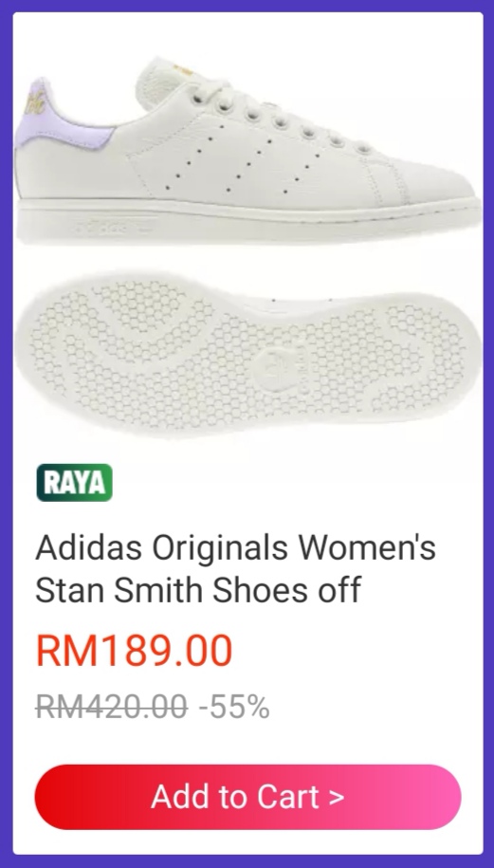Open the Adidas Originals Women's Stan Smith title

[236, 568]
